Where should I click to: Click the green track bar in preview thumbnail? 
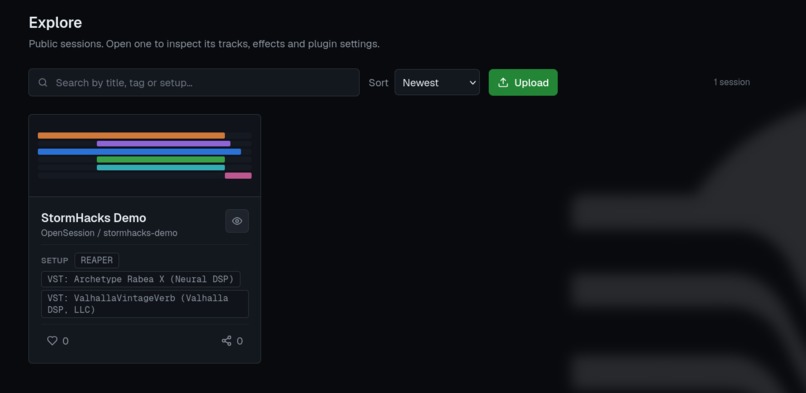[x=161, y=160]
